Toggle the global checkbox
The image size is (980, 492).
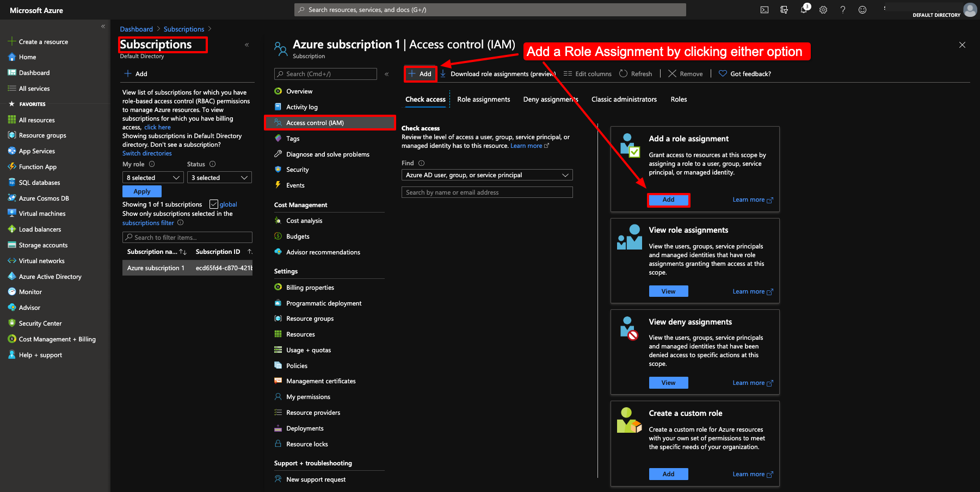[x=213, y=204]
